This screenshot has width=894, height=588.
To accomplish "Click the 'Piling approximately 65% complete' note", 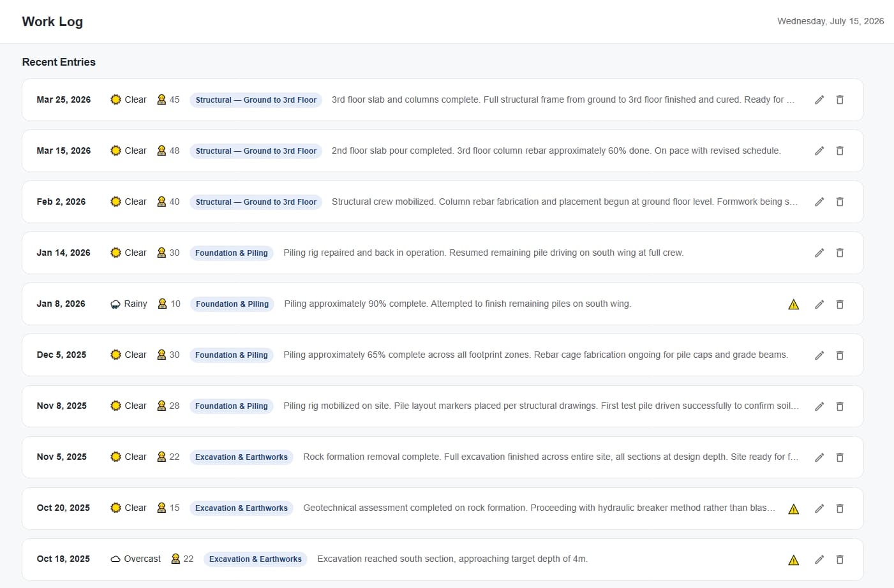I will pos(535,355).
